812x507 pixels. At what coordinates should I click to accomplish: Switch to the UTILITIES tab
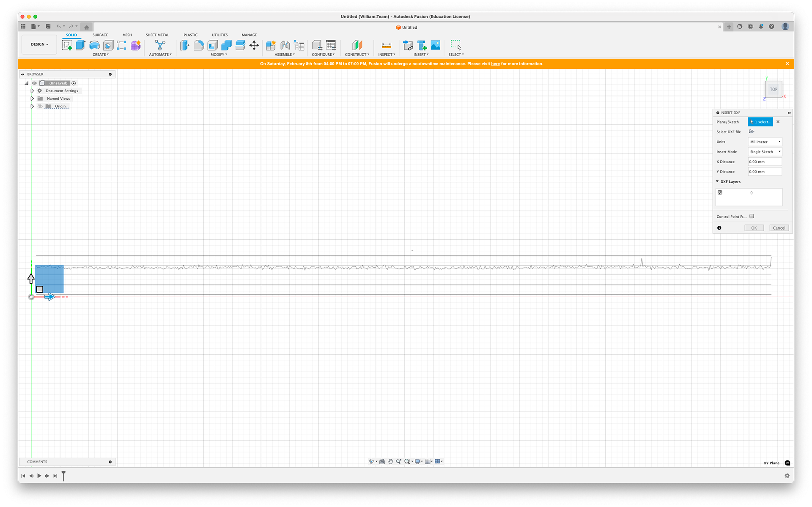tap(220, 35)
